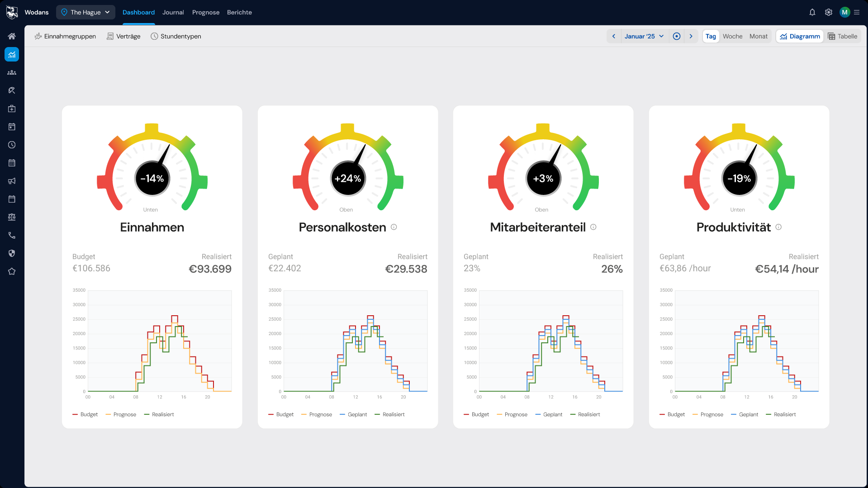Click the star favorites sidebar icon
The image size is (868, 488).
pyautogui.click(x=12, y=271)
